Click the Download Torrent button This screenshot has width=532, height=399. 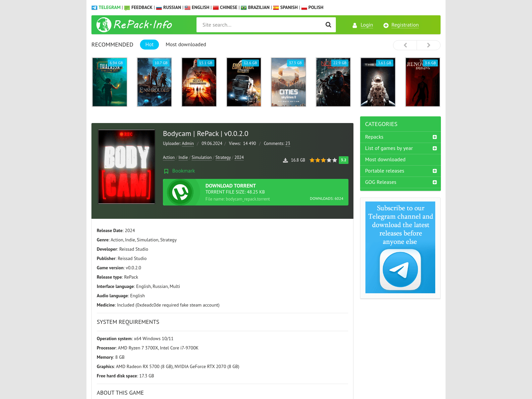(x=256, y=192)
